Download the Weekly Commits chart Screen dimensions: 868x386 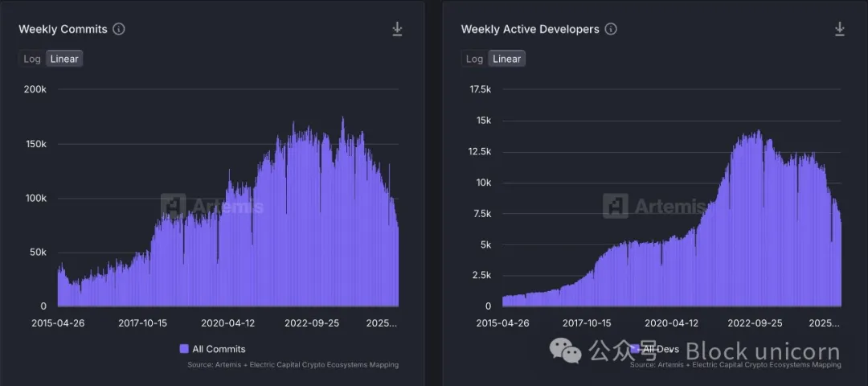click(397, 29)
